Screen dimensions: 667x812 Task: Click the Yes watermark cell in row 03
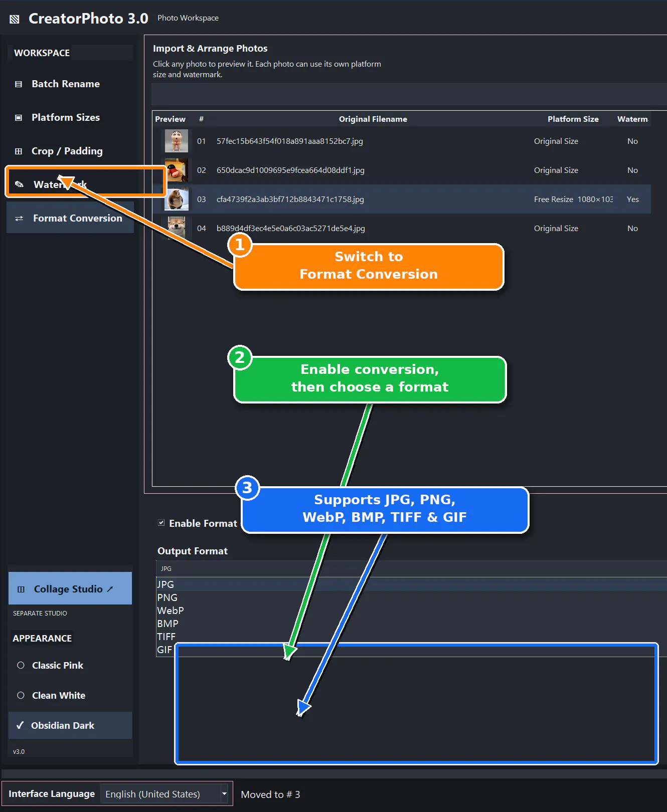click(x=633, y=199)
